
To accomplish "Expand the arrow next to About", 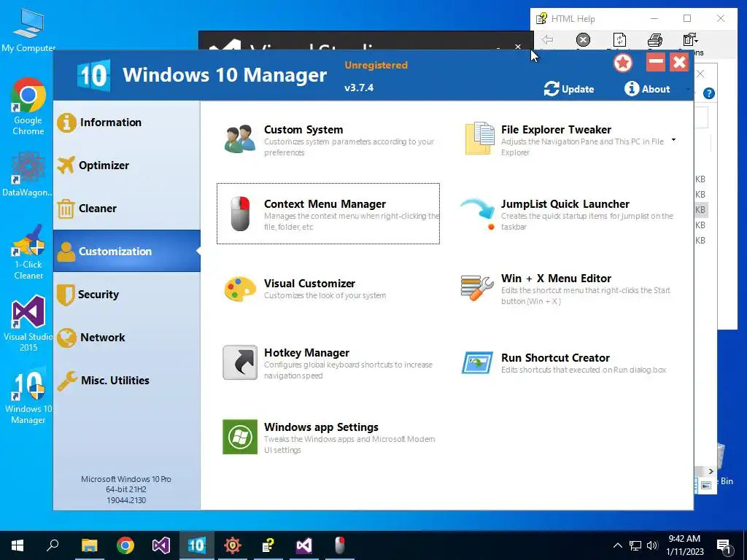I will click(x=689, y=89).
